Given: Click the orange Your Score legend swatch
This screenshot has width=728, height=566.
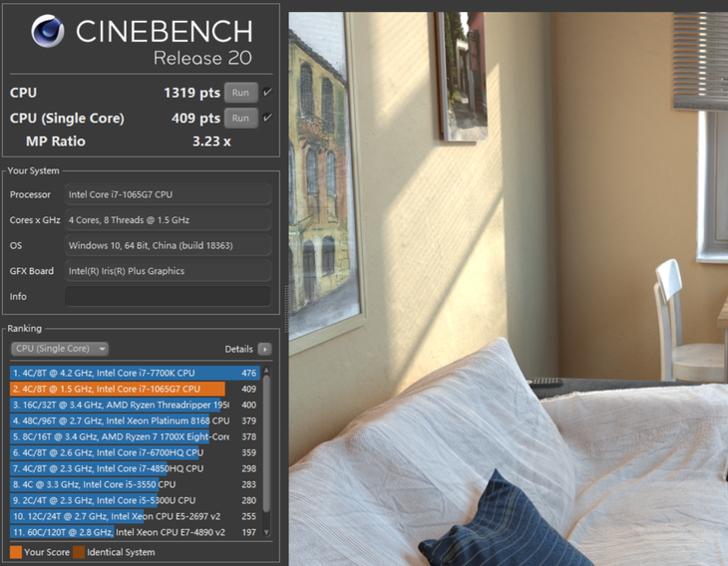Looking at the screenshot, I should (x=16, y=552).
